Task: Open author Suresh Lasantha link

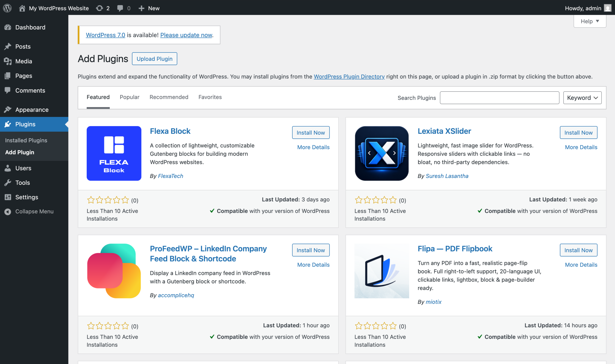Action: [x=447, y=176]
